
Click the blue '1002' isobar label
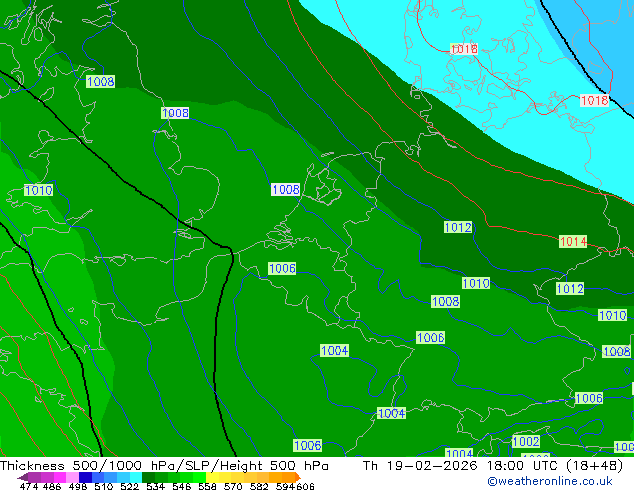pos(526,441)
